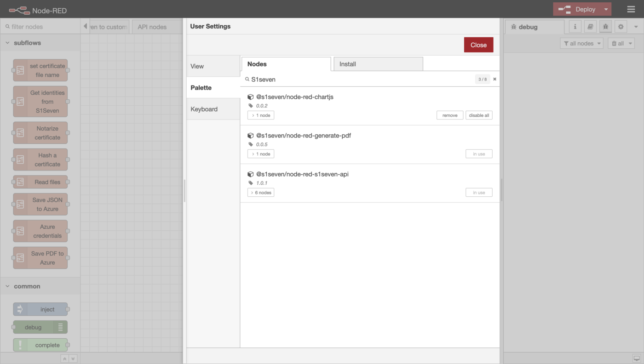
Task: Select the debug messages bug icon
Action: (605, 27)
